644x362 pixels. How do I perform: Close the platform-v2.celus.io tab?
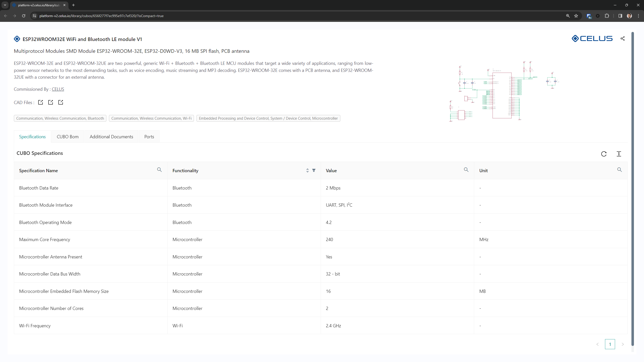(64, 5)
